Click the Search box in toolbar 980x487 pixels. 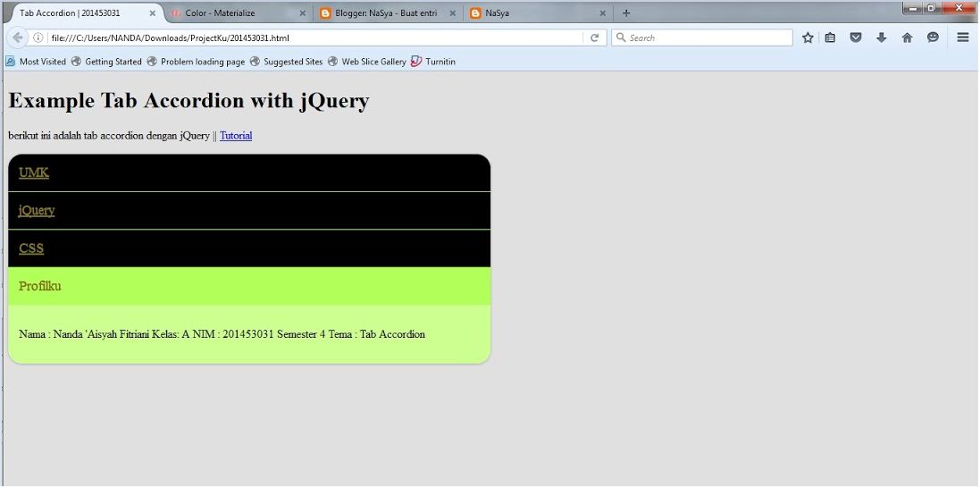pyautogui.click(x=702, y=38)
